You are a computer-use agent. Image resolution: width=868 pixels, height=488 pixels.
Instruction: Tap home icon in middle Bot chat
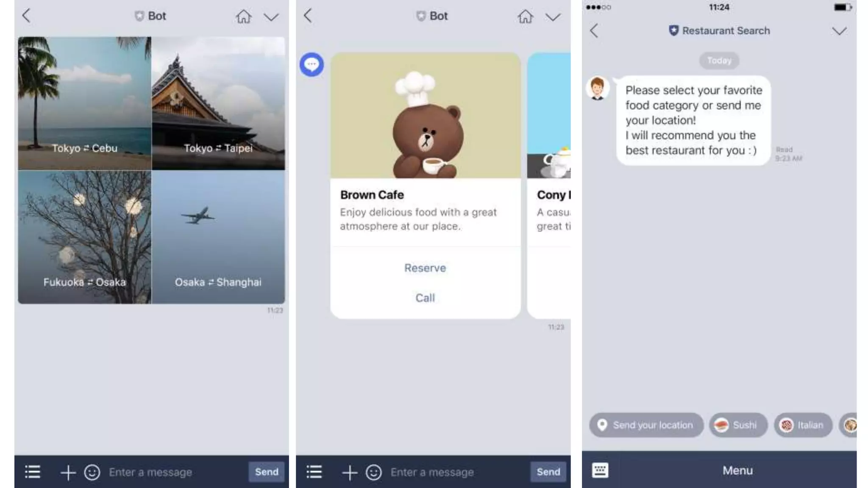(x=526, y=17)
